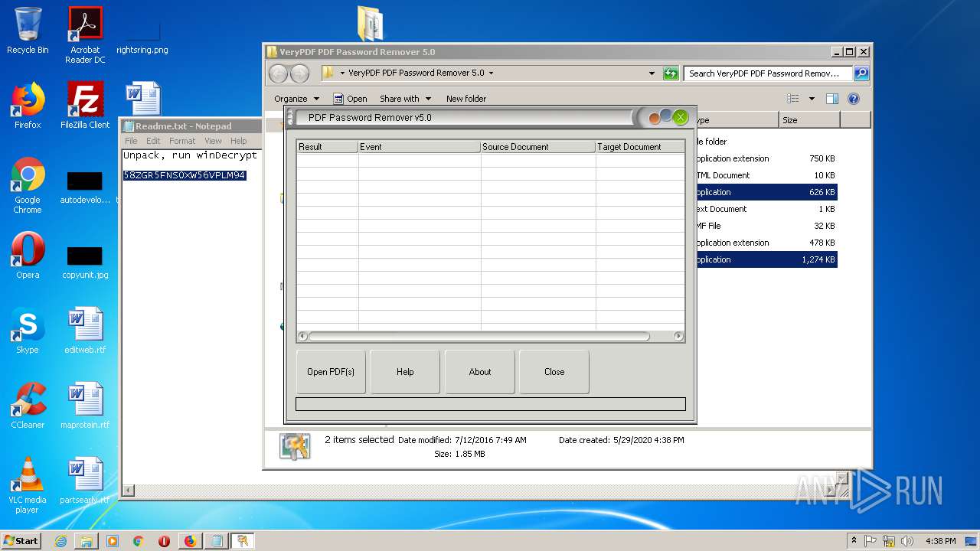Click New folder in Explorer toolbar
This screenshot has height=551, width=980.
[466, 99]
